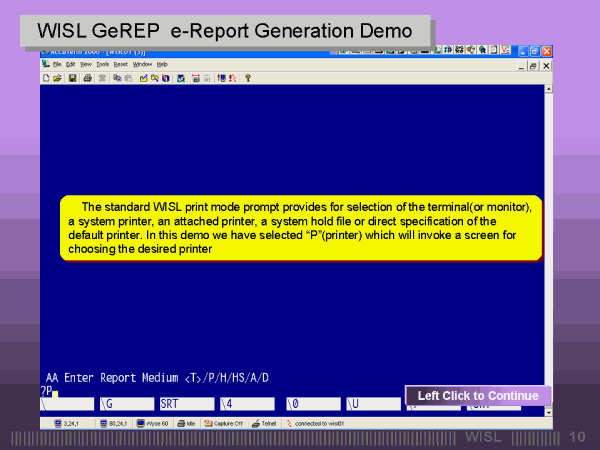Click Left Click to Continue button
The width and height of the screenshot is (600, 450).
pyautogui.click(x=478, y=396)
